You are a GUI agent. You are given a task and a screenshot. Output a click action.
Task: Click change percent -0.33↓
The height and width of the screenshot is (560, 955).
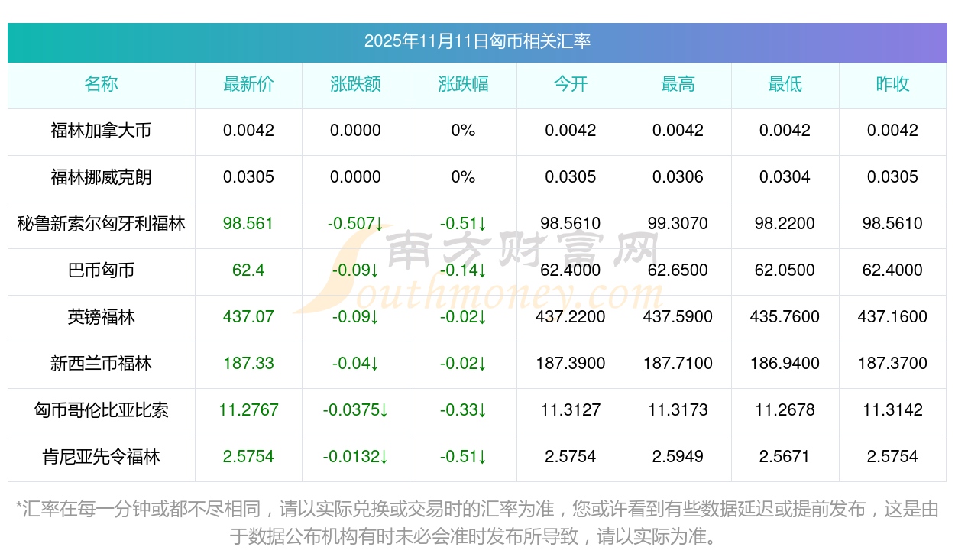pyautogui.click(x=463, y=410)
